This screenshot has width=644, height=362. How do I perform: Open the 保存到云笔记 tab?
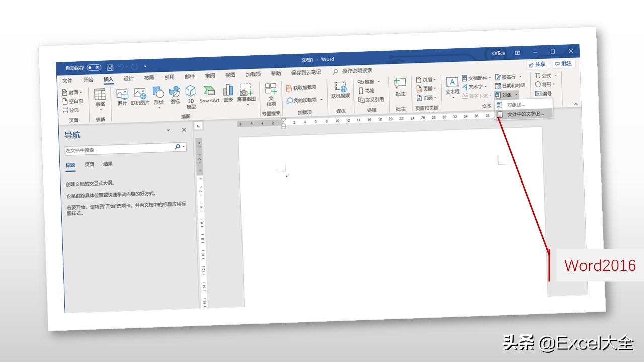pyautogui.click(x=306, y=72)
